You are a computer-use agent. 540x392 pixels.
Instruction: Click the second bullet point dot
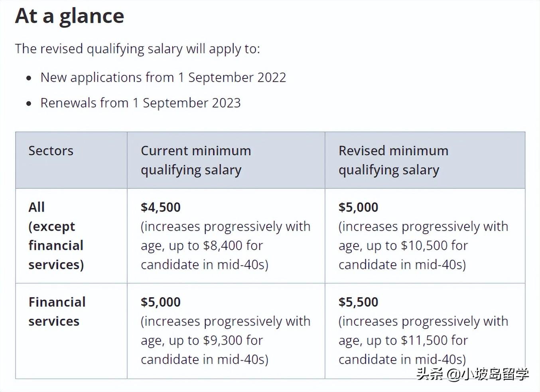click(29, 104)
